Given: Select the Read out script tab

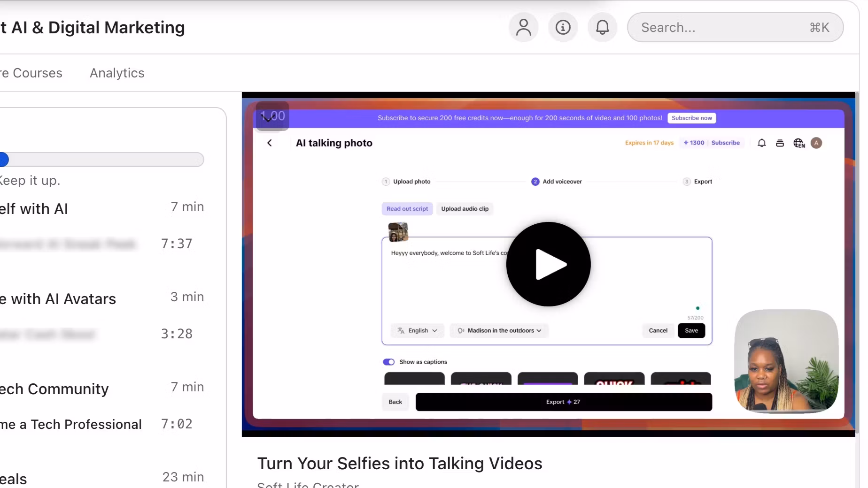Looking at the screenshot, I should coord(407,209).
